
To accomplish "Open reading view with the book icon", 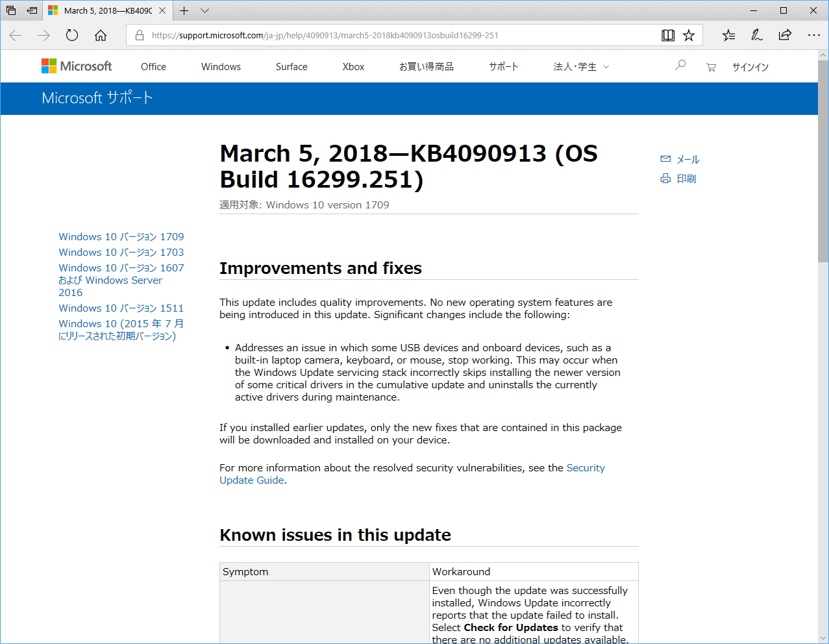I will 668,35.
